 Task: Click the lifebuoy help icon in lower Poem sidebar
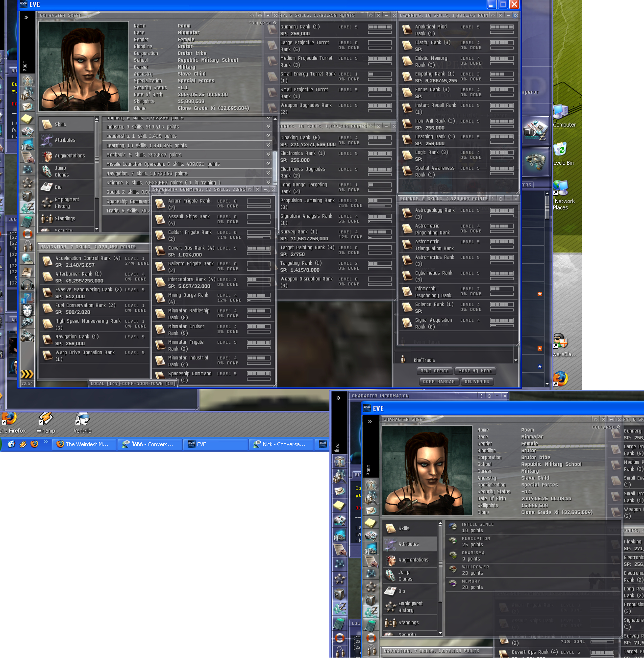(x=371, y=638)
